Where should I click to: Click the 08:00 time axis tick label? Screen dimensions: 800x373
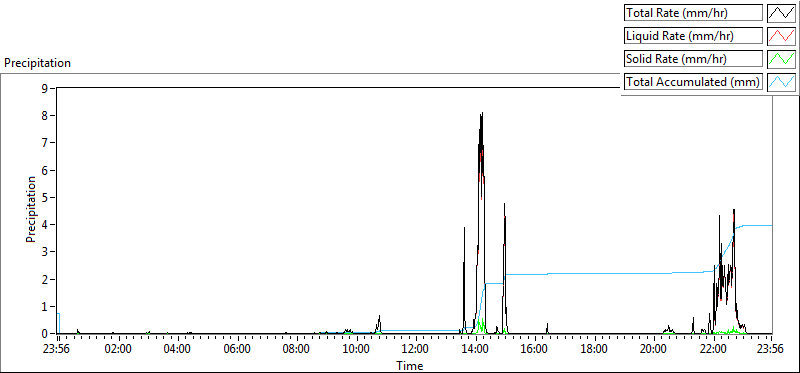[x=297, y=350]
